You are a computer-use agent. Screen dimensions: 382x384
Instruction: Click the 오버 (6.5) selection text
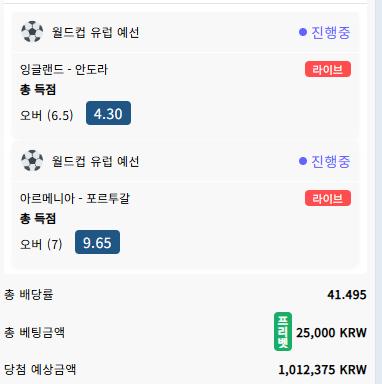pos(46,115)
